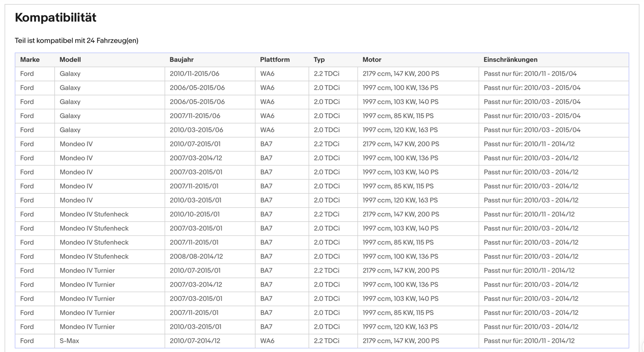Click 'Teil ist kompatibel mit 24 Fahrzeug(en)' text
The width and height of the screenshot is (644, 352).
coord(76,41)
